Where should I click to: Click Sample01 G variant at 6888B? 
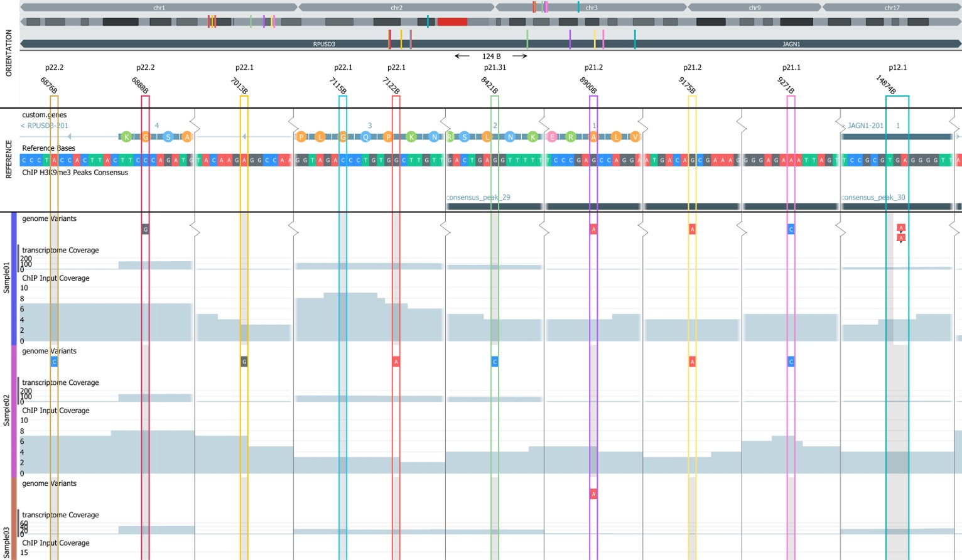pos(145,229)
